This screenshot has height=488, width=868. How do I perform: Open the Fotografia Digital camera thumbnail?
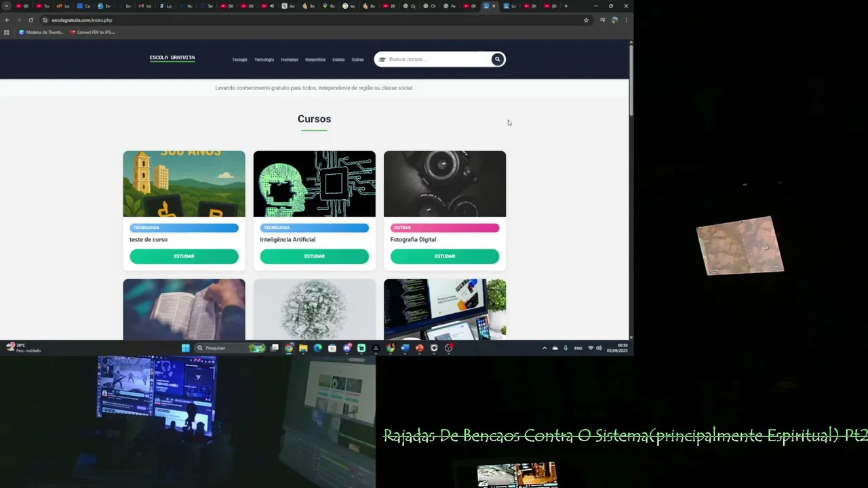coord(444,184)
